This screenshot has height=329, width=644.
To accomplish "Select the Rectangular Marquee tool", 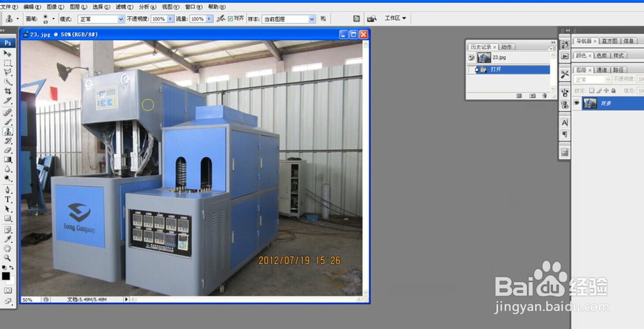I will [7, 63].
